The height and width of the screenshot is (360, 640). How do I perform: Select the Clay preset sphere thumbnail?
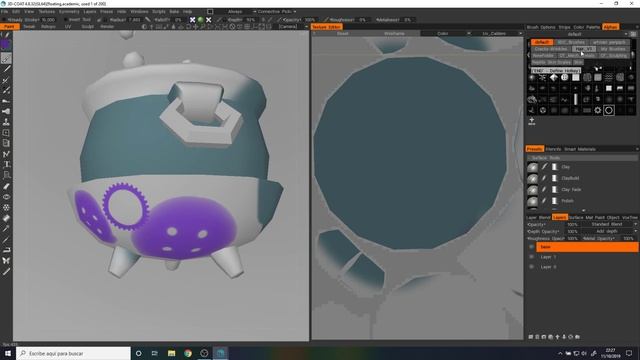[x=532, y=167]
